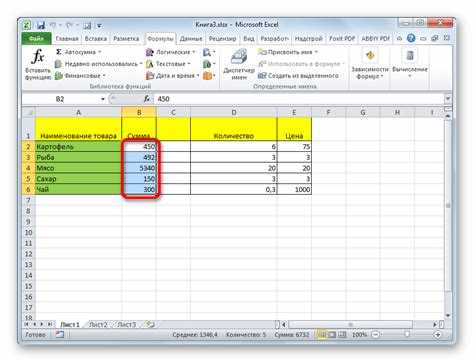
Task: Click macro recording icon in status bar
Action: tap(60, 334)
